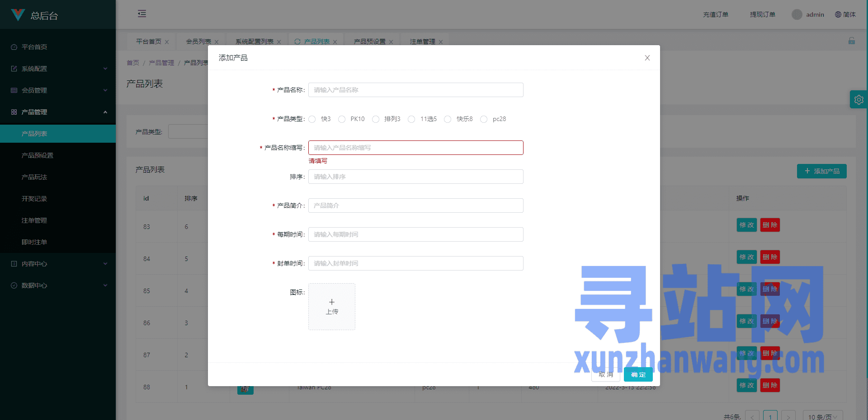Viewport: 868px width, 420px height.
Task: Click the lock icon below the header
Action: point(852,41)
